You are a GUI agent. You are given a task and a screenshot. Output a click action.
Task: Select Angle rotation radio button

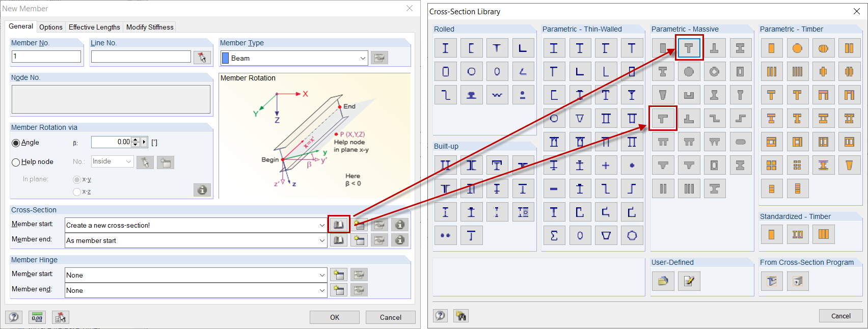[16, 143]
